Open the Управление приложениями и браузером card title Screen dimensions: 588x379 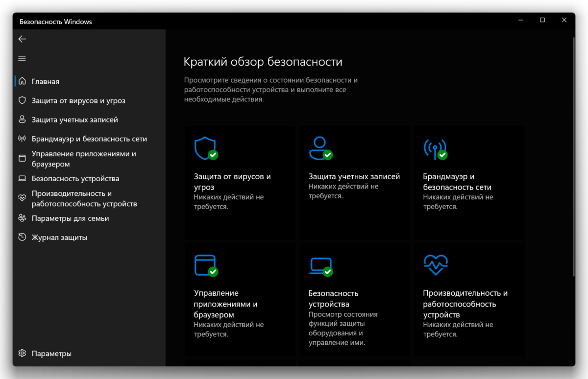(226, 304)
